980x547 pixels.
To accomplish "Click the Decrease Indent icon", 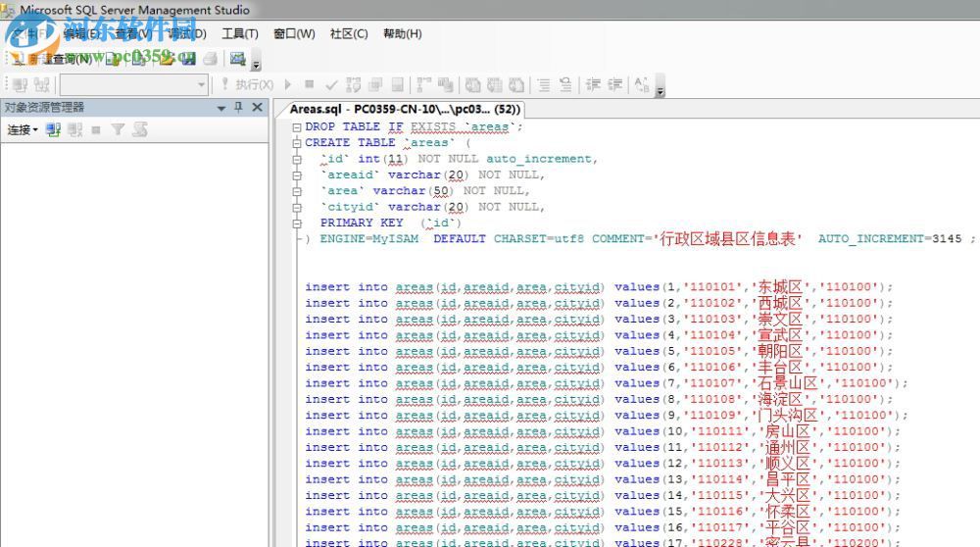I will click(x=593, y=84).
